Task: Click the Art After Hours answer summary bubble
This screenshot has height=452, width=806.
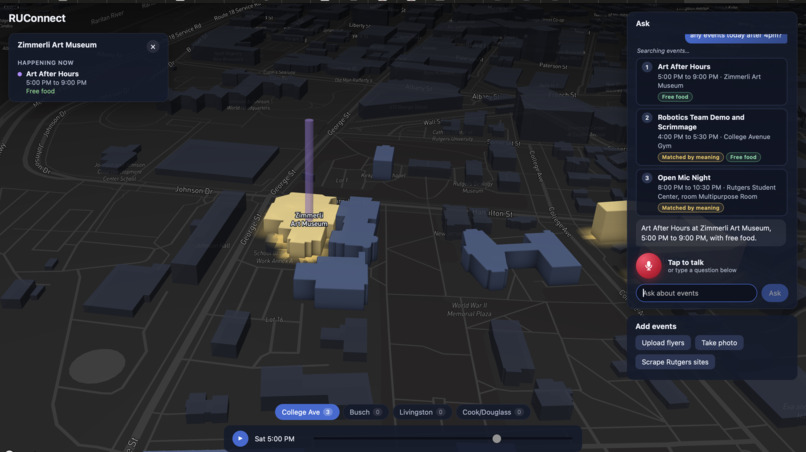Action: pyautogui.click(x=710, y=233)
